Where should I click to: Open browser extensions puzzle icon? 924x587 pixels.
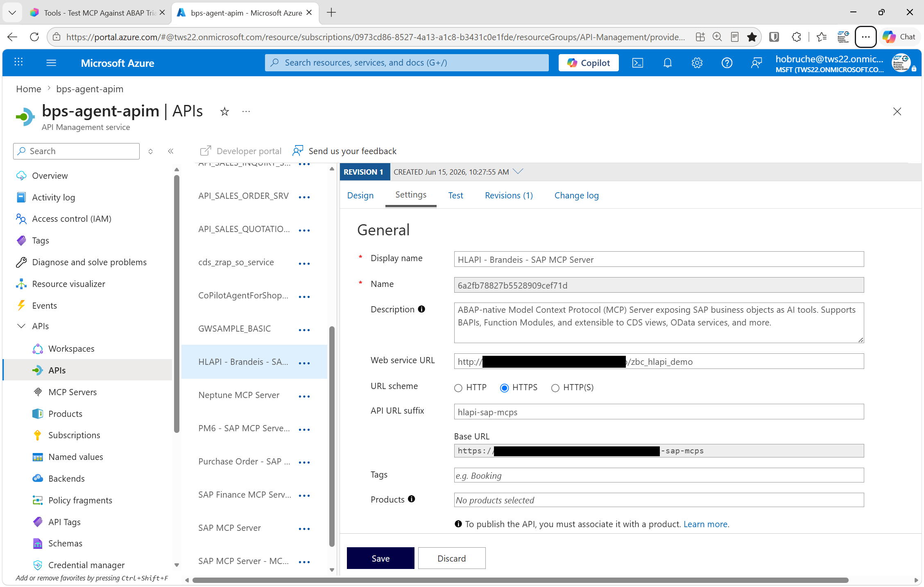796,37
